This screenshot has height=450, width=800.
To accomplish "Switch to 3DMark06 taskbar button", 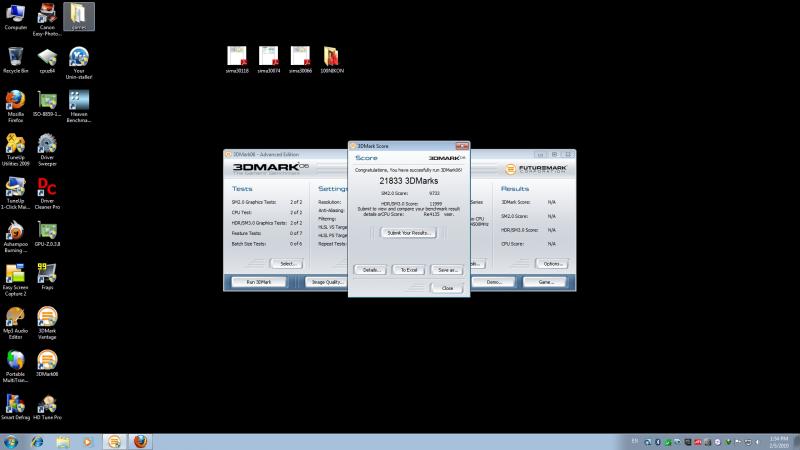I will [x=114, y=442].
